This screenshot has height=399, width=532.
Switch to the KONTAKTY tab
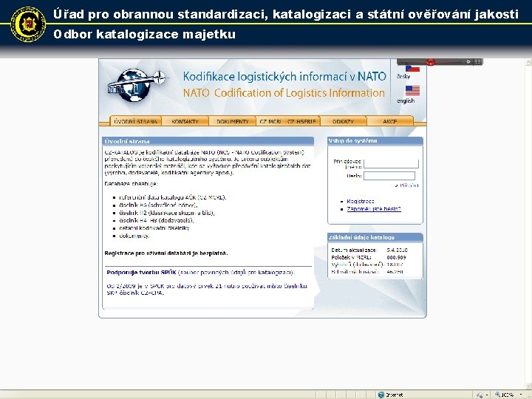(185, 121)
